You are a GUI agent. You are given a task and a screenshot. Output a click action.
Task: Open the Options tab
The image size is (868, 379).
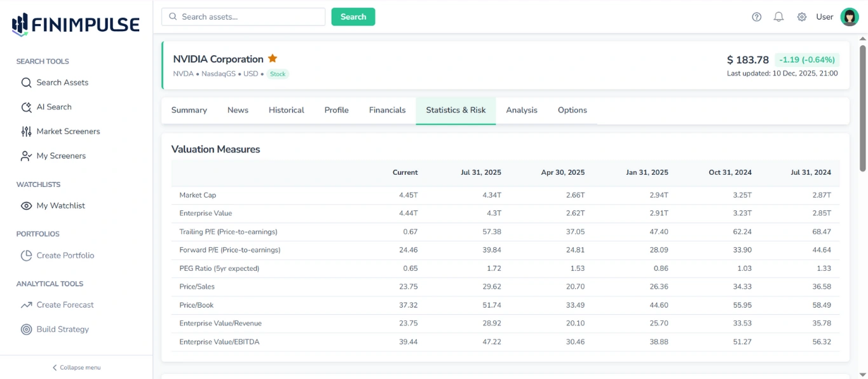click(x=572, y=110)
